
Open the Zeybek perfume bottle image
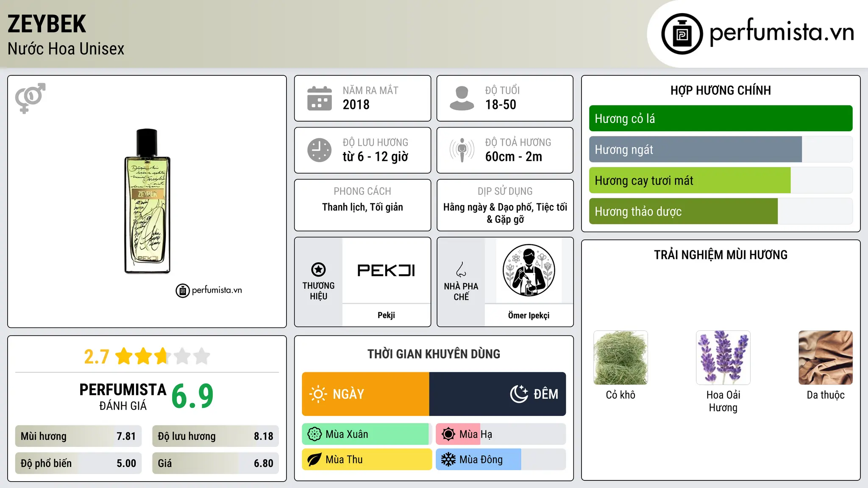pyautogui.click(x=147, y=201)
